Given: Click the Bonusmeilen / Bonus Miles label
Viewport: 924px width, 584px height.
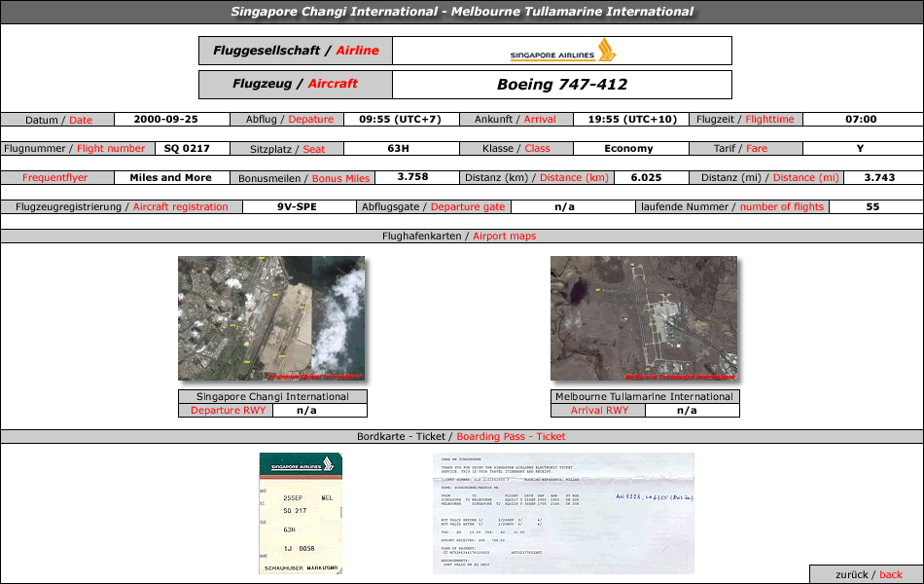Looking at the screenshot, I should 303,178.
